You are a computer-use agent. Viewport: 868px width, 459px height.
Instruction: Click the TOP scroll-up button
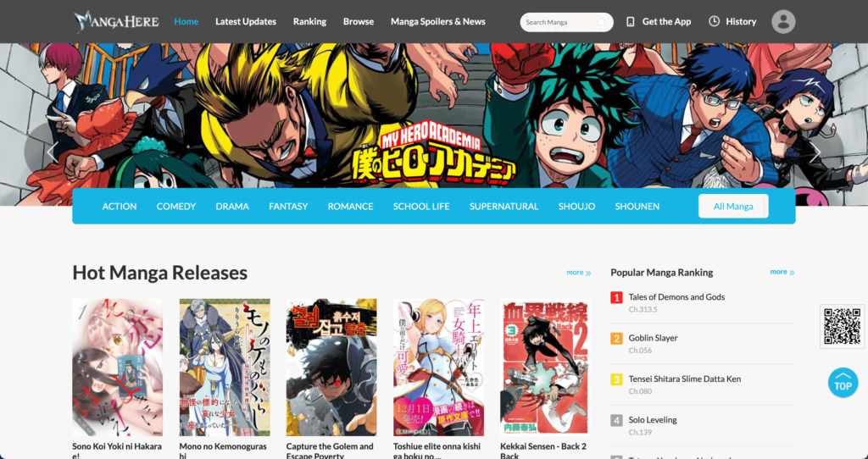[843, 383]
